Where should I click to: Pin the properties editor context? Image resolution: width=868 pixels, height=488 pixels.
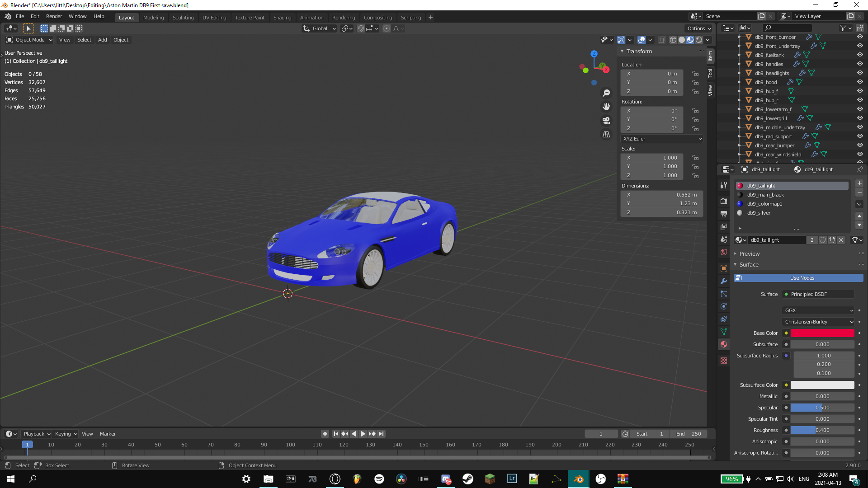(859, 169)
